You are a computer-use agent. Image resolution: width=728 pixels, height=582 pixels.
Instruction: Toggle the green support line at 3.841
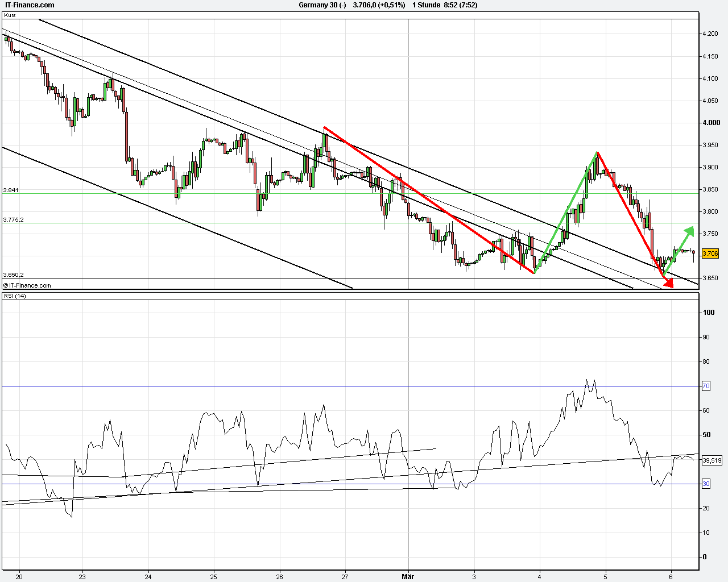pos(13,191)
